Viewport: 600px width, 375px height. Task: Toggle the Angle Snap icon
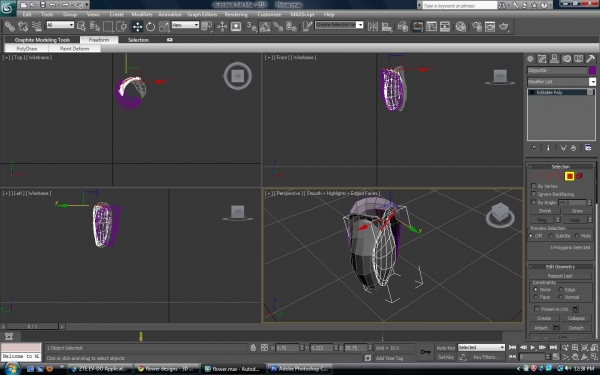pos(265,26)
